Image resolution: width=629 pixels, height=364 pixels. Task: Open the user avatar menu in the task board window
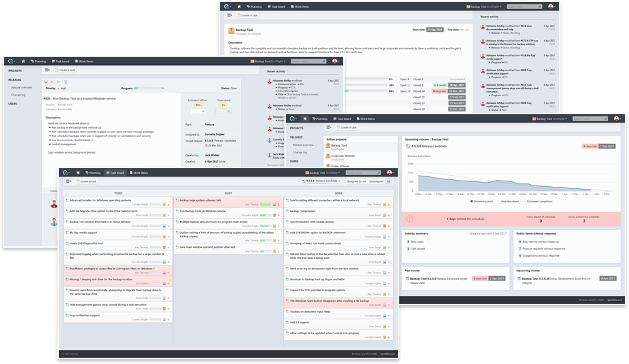[390, 172]
